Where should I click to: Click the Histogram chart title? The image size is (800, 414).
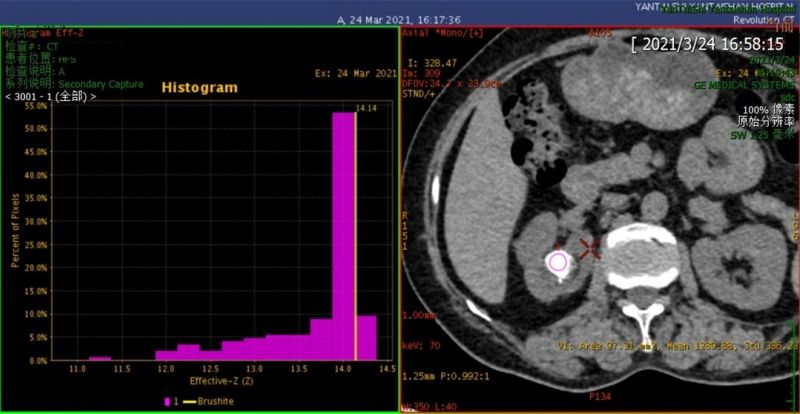click(200, 87)
